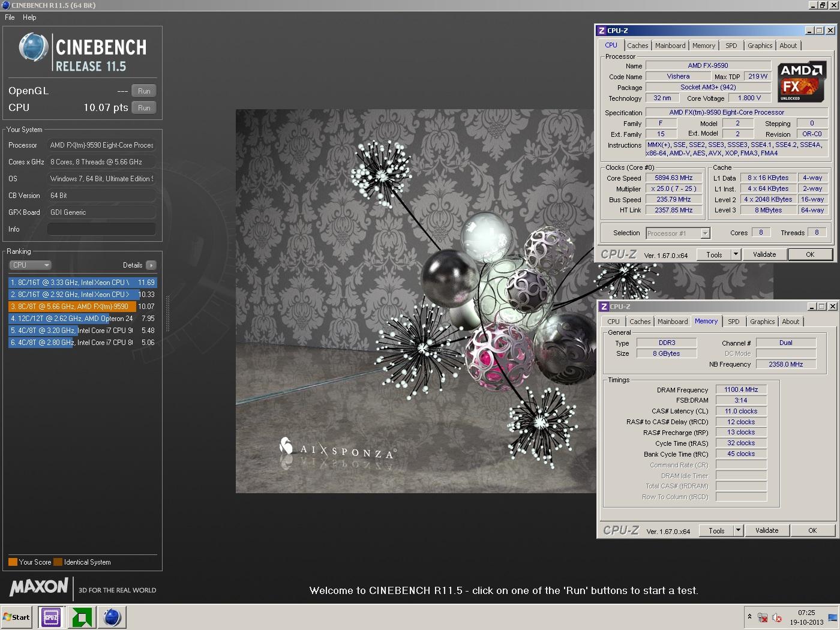840x630 pixels.
Task: Select ranking entry 1 Intel Xeon 3.33 GHz
Action: 83,283
